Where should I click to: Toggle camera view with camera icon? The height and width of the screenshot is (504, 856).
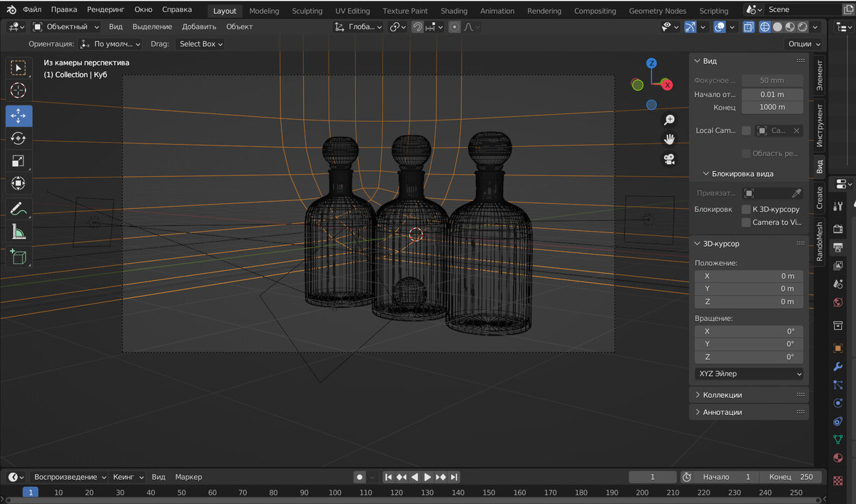click(x=669, y=159)
